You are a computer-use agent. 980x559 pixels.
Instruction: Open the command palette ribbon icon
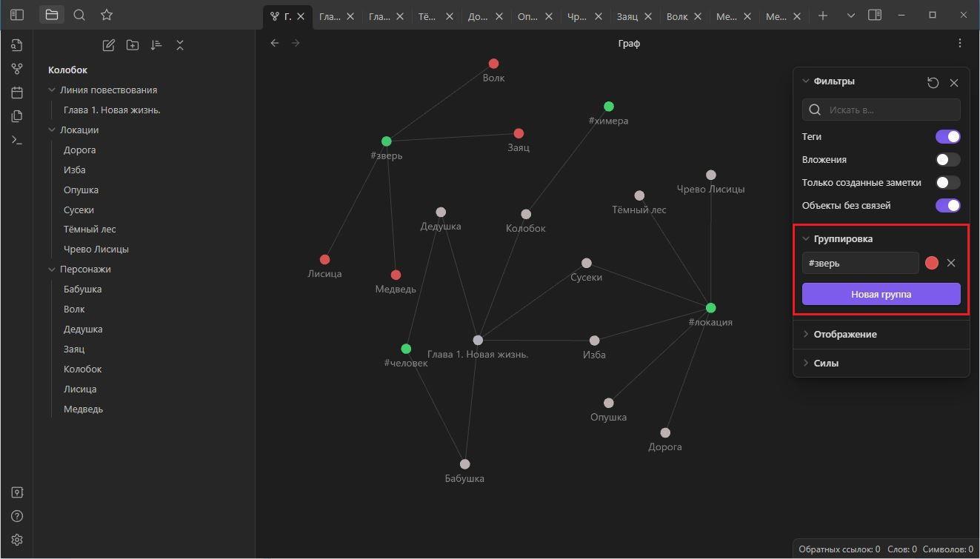click(17, 140)
